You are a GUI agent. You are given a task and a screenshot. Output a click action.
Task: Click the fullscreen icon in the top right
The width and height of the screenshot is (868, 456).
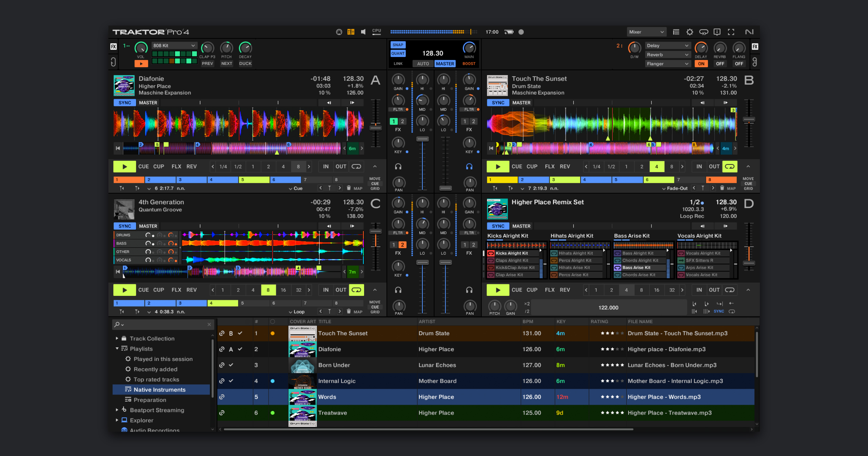[731, 32]
